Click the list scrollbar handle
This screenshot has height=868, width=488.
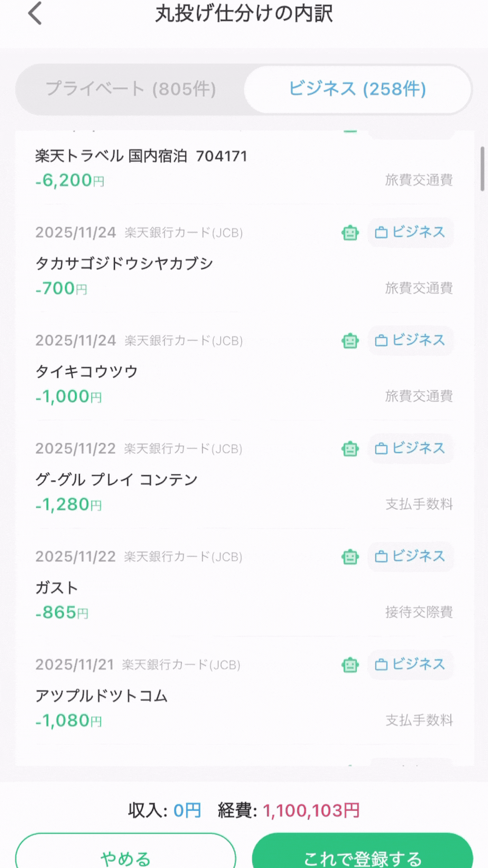(482, 169)
